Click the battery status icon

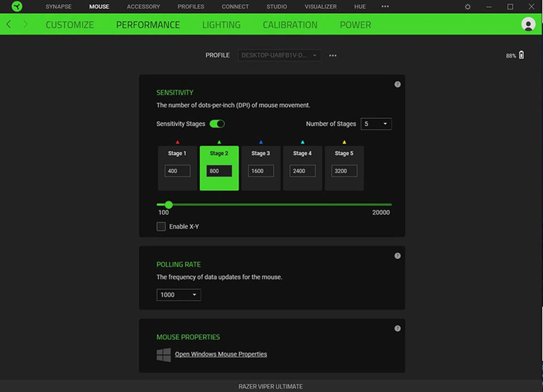(x=521, y=55)
